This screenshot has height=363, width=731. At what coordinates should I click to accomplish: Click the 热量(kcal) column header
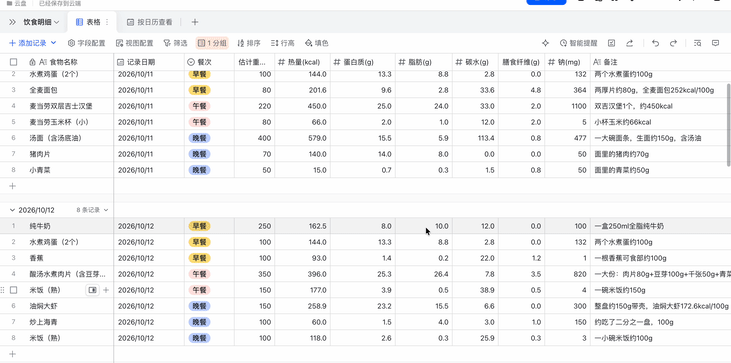303,62
